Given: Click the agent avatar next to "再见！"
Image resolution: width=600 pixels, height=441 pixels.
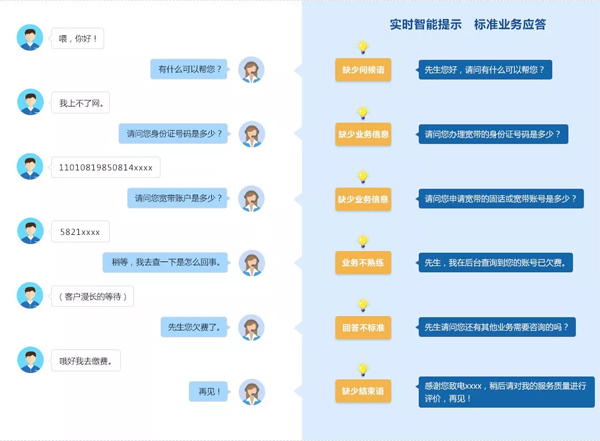Looking at the screenshot, I should (x=252, y=391).
